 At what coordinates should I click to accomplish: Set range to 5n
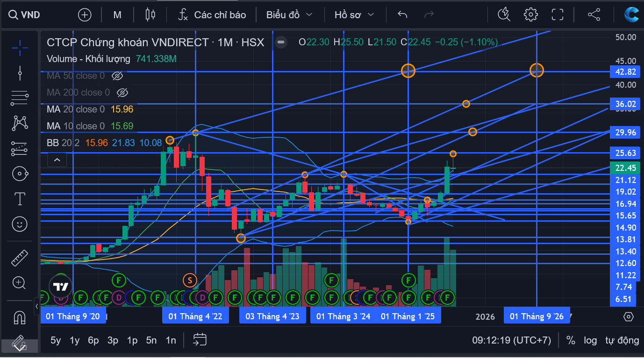[x=151, y=340]
